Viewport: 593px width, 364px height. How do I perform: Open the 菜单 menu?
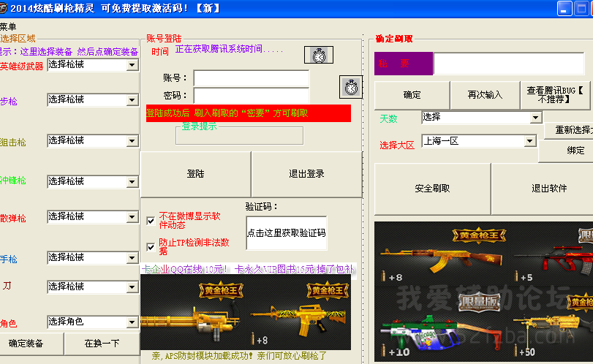coord(8,26)
